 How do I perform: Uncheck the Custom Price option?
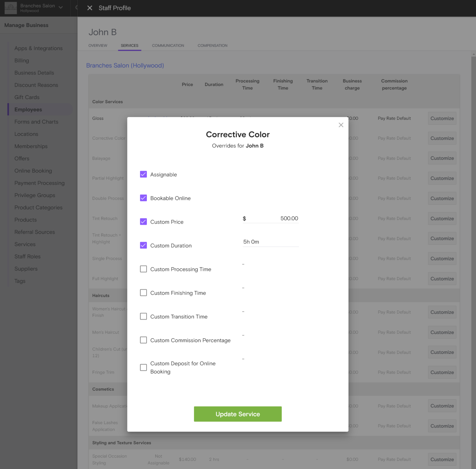pos(143,221)
